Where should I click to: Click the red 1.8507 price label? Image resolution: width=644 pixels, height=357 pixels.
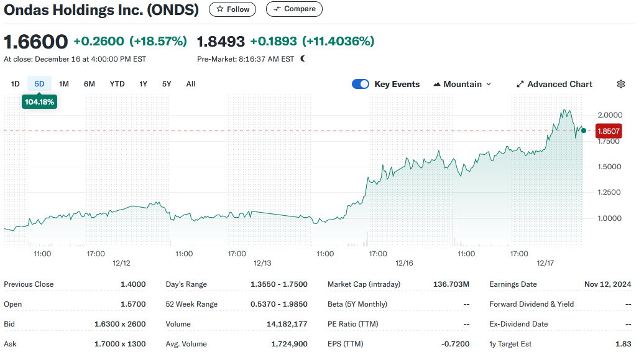609,131
